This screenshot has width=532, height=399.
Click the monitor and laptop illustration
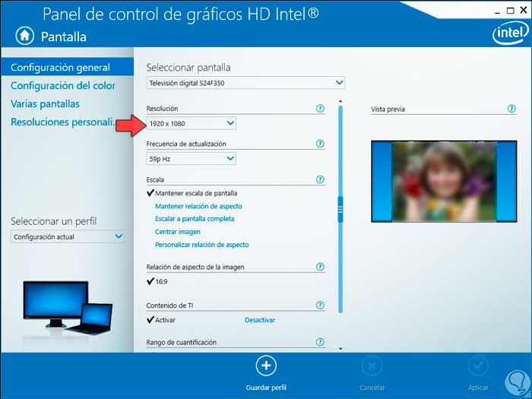click(x=68, y=307)
